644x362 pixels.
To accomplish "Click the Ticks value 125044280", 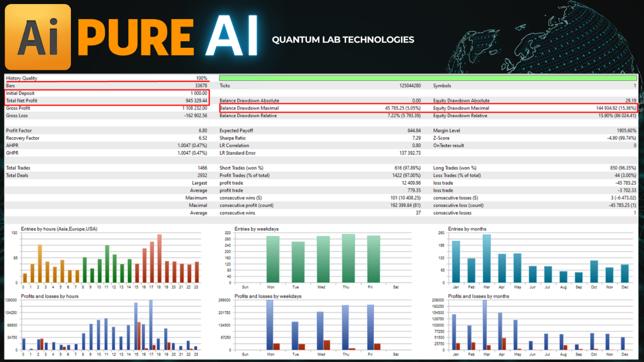I will point(410,86).
